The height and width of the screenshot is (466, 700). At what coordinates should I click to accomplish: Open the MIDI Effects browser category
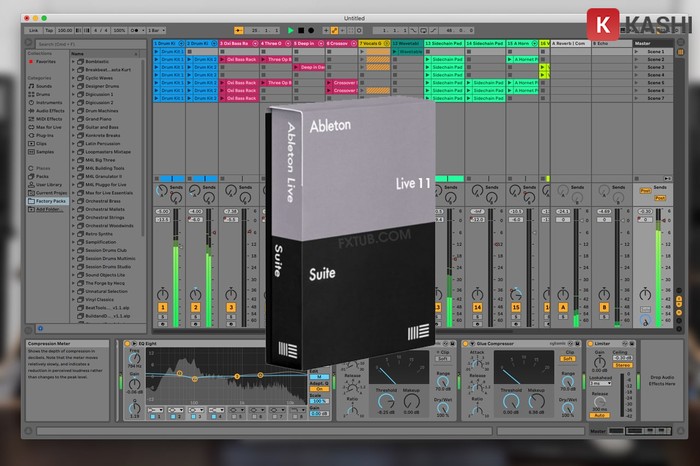(46, 119)
